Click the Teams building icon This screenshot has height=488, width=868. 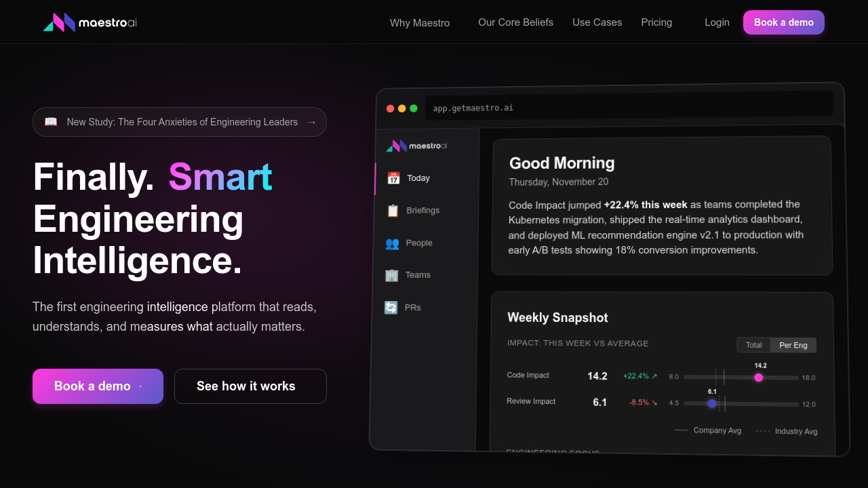click(x=391, y=275)
